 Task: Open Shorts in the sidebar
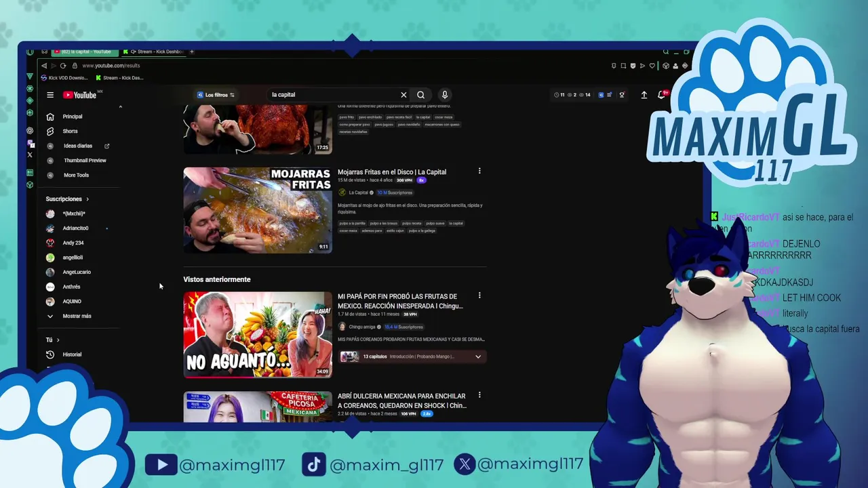[70, 131]
